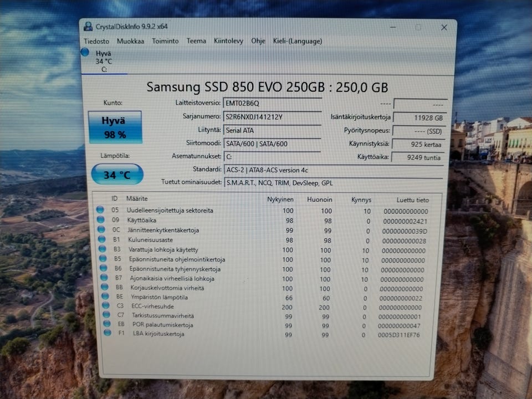Click status icon for B1 Kuluneisuusaste
This screenshot has width=532, height=399.
[102, 239]
